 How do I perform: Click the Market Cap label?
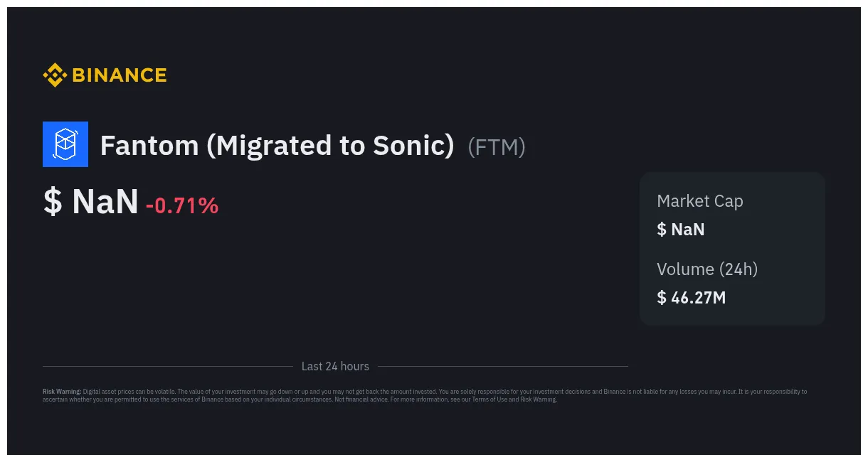click(x=699, y=201)
